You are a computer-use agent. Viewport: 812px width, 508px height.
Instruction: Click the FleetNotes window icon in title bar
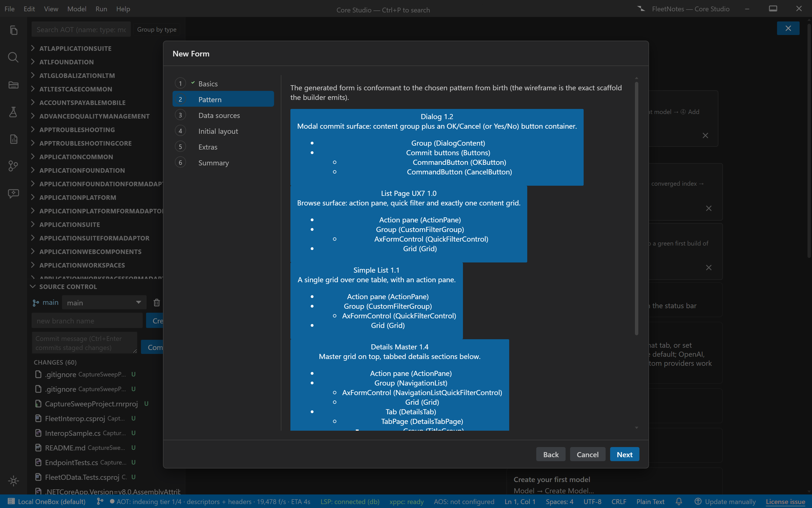pyautogui.click(x=641, y=9)
